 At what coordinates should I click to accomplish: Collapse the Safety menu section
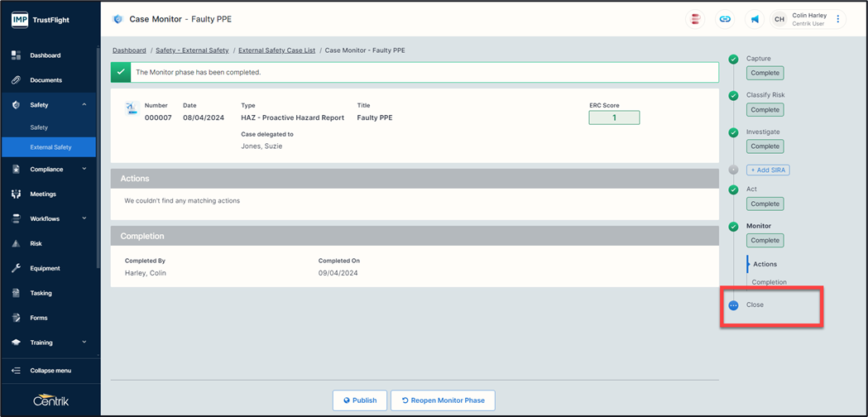pos(84,105)
